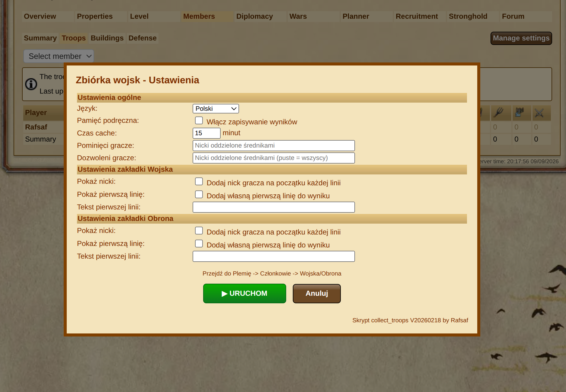The width and height of the screenshot is (566, 392).
Task: Click the green URUCHOM button
Action: click(x=245, y=293)
